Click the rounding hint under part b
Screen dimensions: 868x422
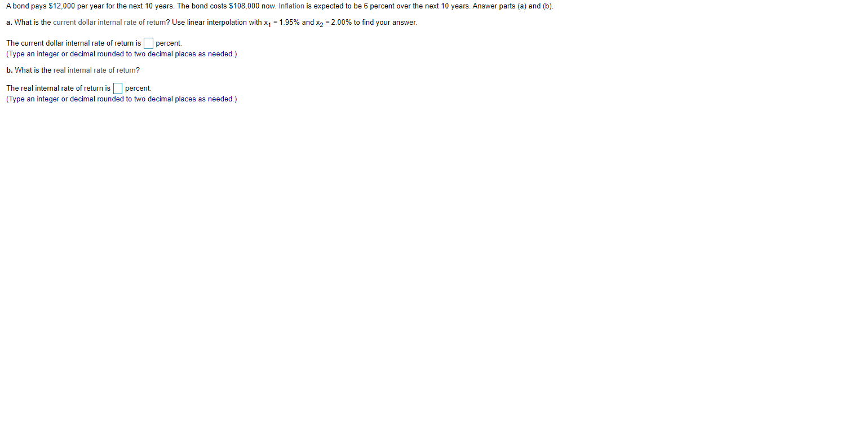click(x=122, y=99)
